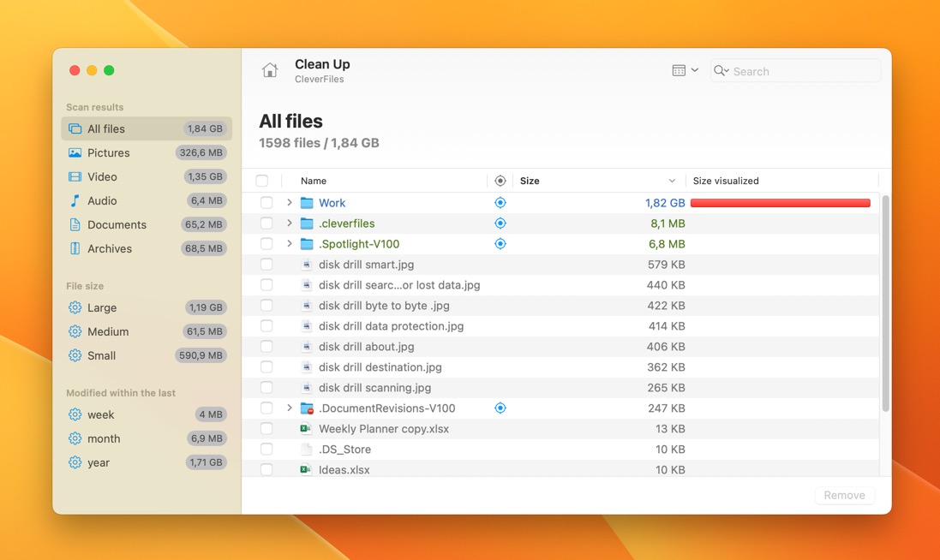940x560 pixels.
Task: Click the target icon next to Work folder
Action: click(x=500, y=202)
